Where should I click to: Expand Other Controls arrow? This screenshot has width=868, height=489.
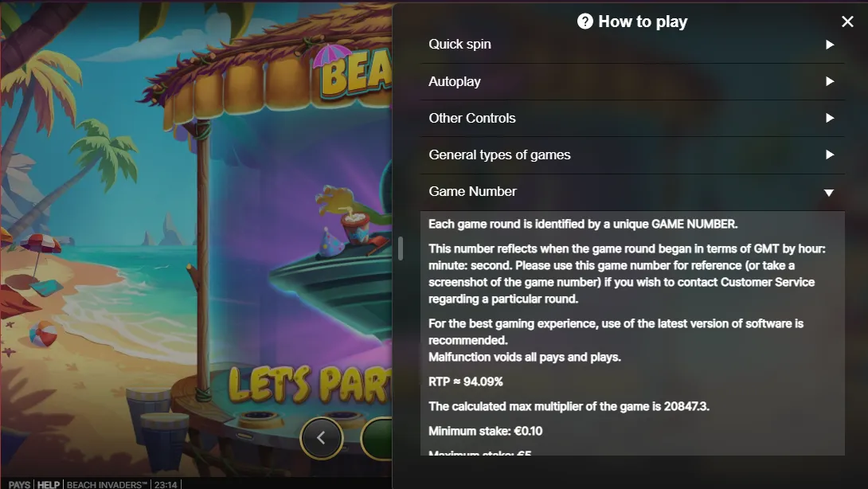[829, 118]
